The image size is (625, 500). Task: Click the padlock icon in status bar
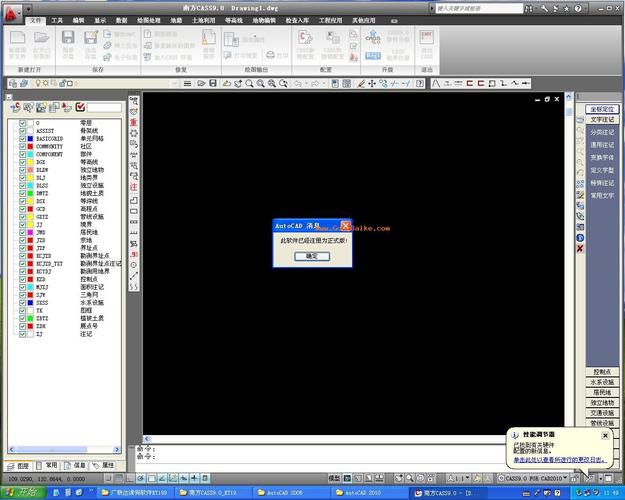click(x=574, y=478)
